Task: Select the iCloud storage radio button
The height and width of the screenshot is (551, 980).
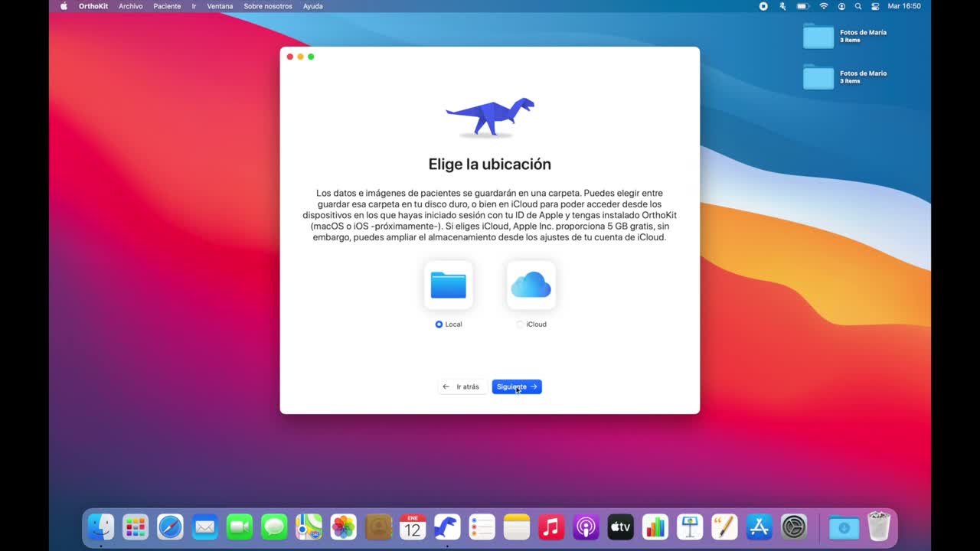Action: tap(520, 324)
